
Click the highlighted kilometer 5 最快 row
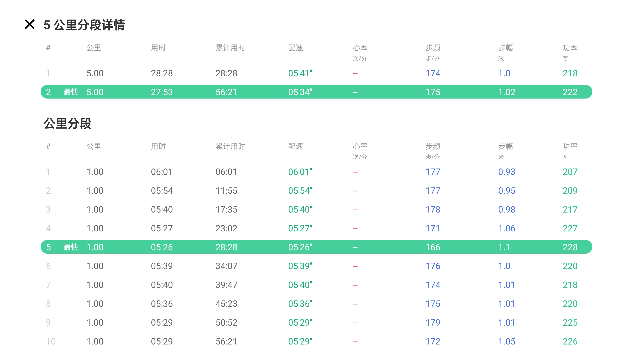pos(316,247)
